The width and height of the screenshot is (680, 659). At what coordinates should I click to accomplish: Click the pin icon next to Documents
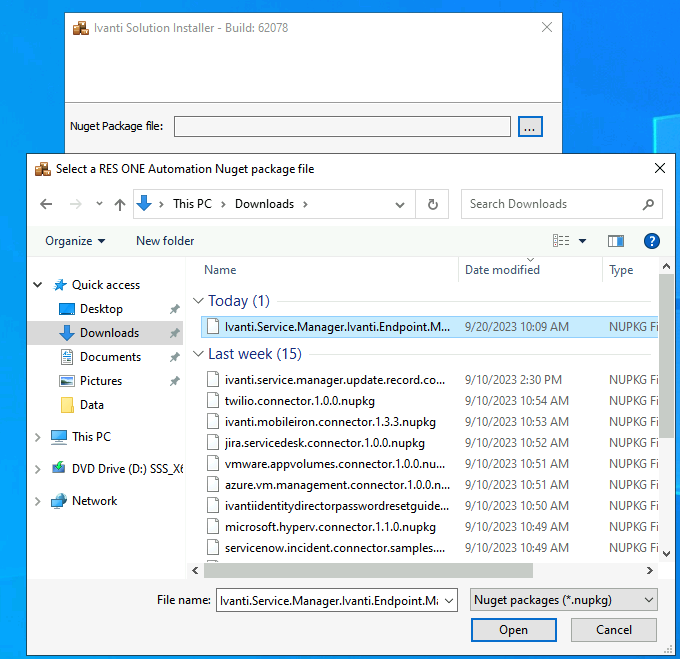[x=174, y=357]
